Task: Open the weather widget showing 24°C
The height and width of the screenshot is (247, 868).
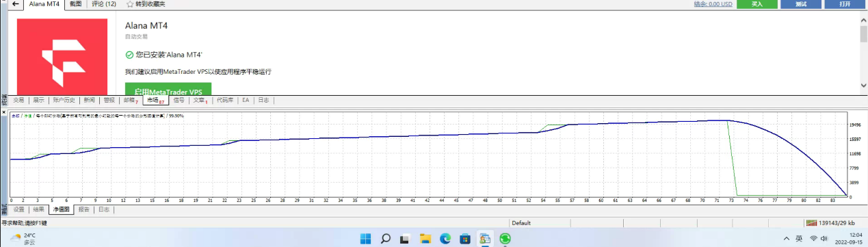Action: pyautogui.click(x=24, y=238)
